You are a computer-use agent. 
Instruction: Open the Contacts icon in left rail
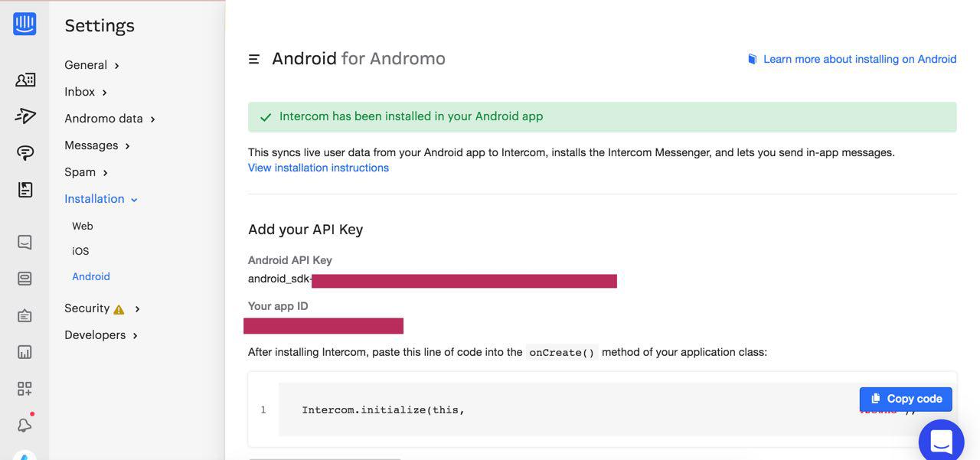[x=24, y=80]
